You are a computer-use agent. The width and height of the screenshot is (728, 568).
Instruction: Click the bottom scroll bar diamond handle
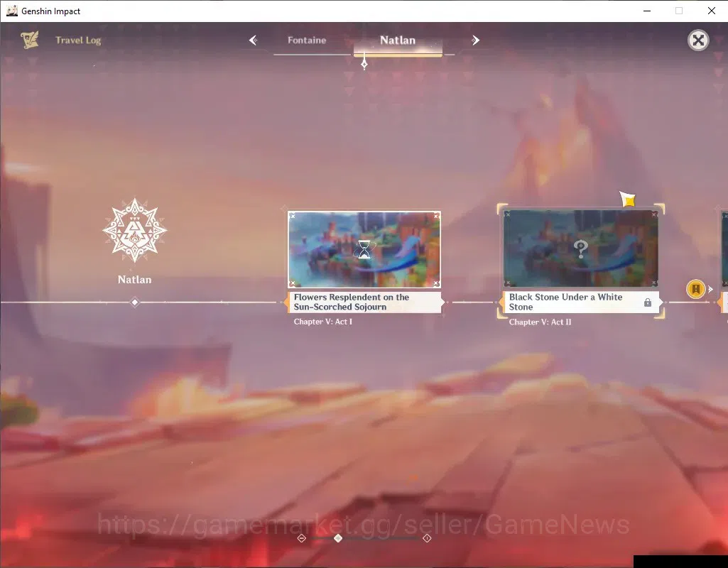point(338,538)
